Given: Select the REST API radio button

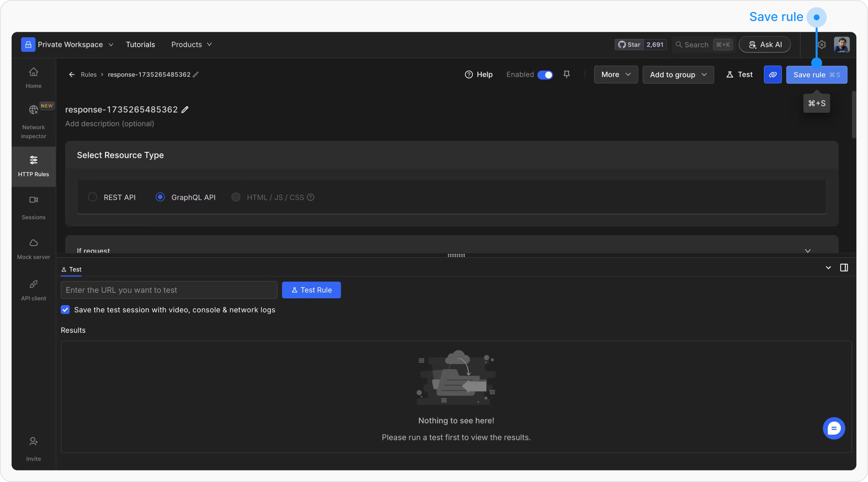Looking at the screenshot, I should coord(93,197).
